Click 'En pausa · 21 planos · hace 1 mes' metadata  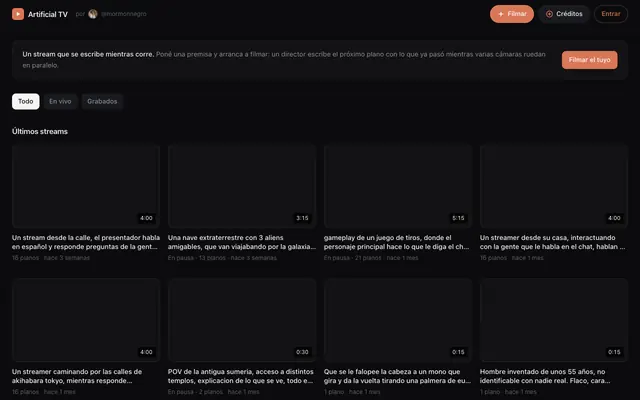[371, 258]
